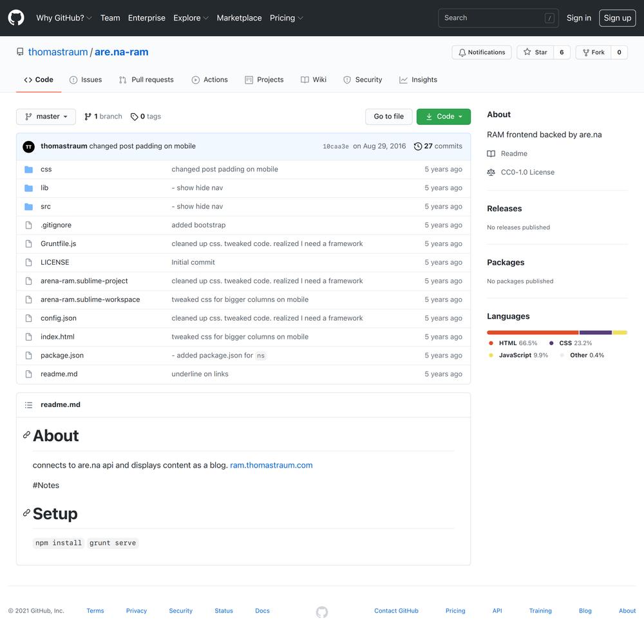Click the Go to file button

click(388, 117)
